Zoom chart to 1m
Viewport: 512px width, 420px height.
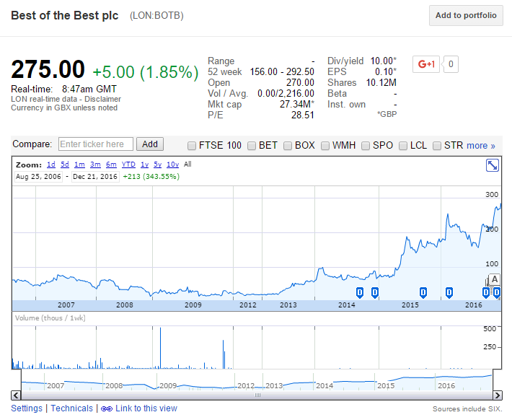tap(79, 165)
